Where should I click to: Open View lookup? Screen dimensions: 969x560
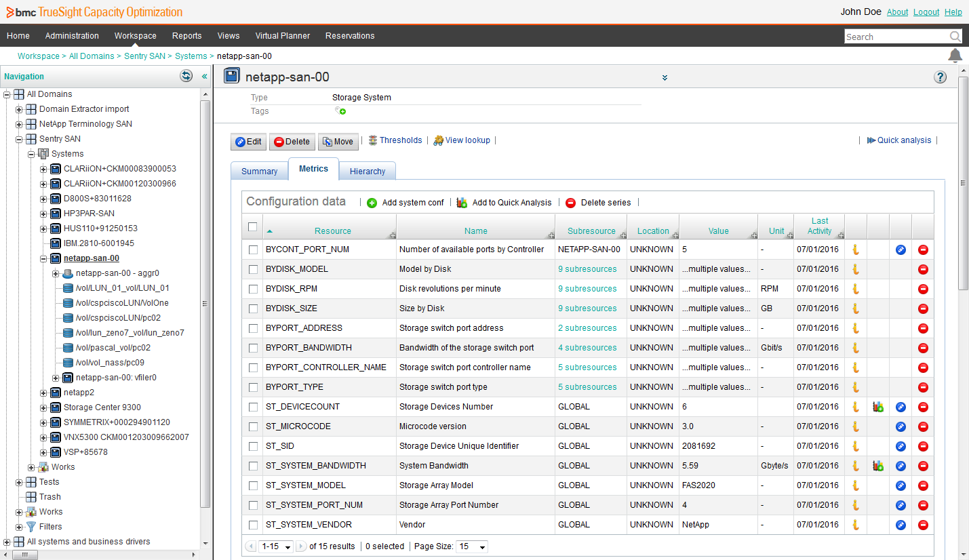click(461, 140)
